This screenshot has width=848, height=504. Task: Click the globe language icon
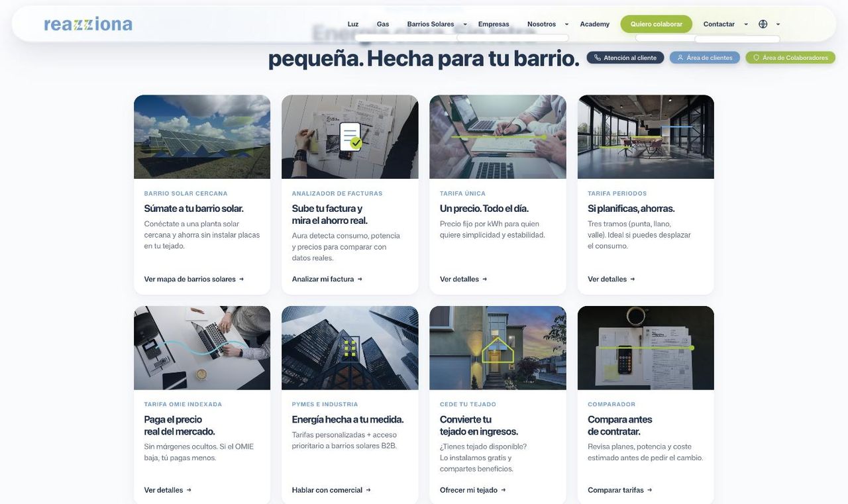(763, 24)
